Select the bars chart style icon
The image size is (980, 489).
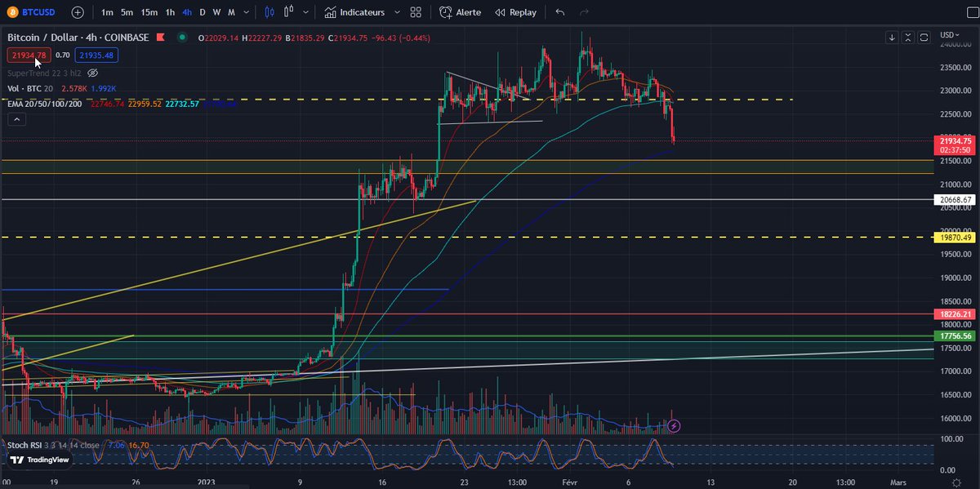[x=289, y=12]
